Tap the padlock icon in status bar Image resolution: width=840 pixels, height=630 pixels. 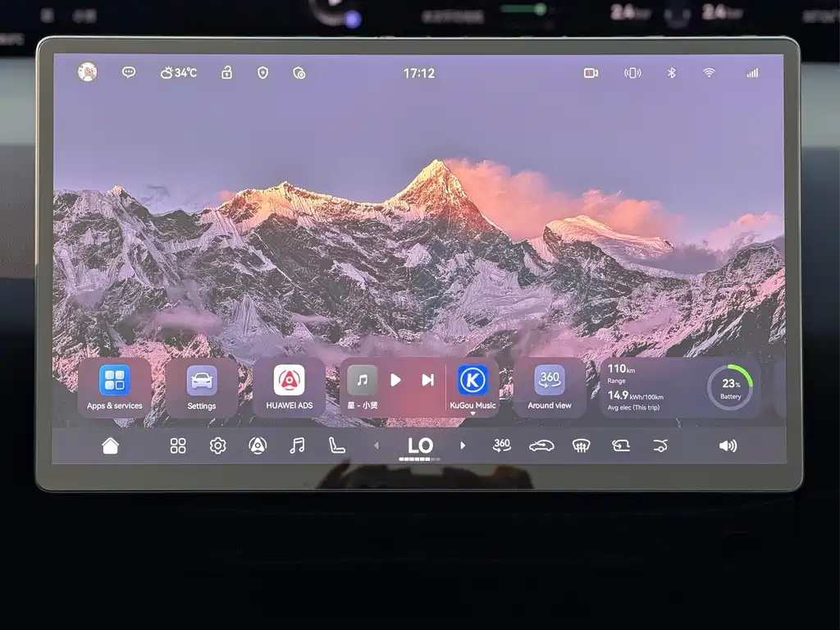pyautogui.click(x=226, y=72)
